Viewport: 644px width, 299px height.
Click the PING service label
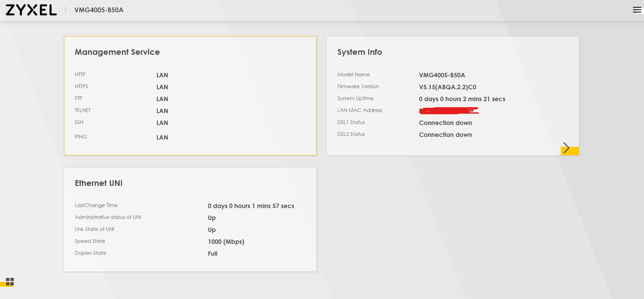tap(81, 137)
